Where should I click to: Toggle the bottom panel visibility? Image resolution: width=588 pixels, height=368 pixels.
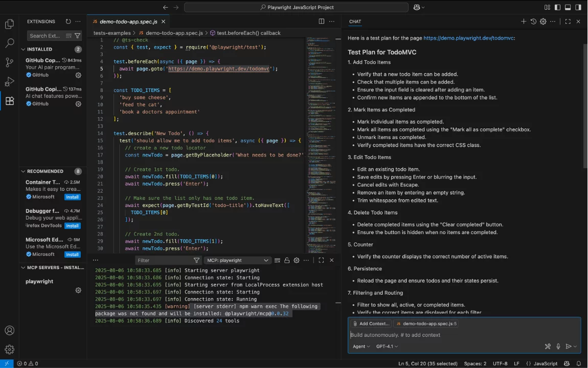coord(568,7)
